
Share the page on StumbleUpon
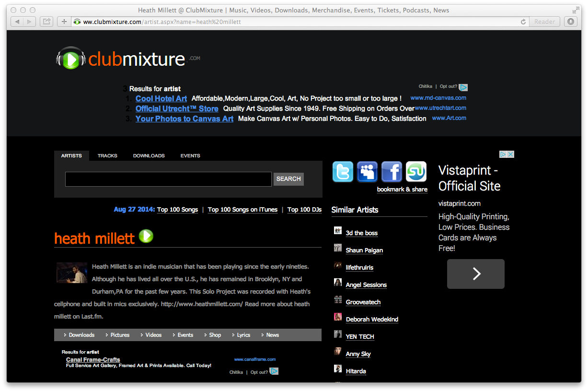click(x=416, y=172)
